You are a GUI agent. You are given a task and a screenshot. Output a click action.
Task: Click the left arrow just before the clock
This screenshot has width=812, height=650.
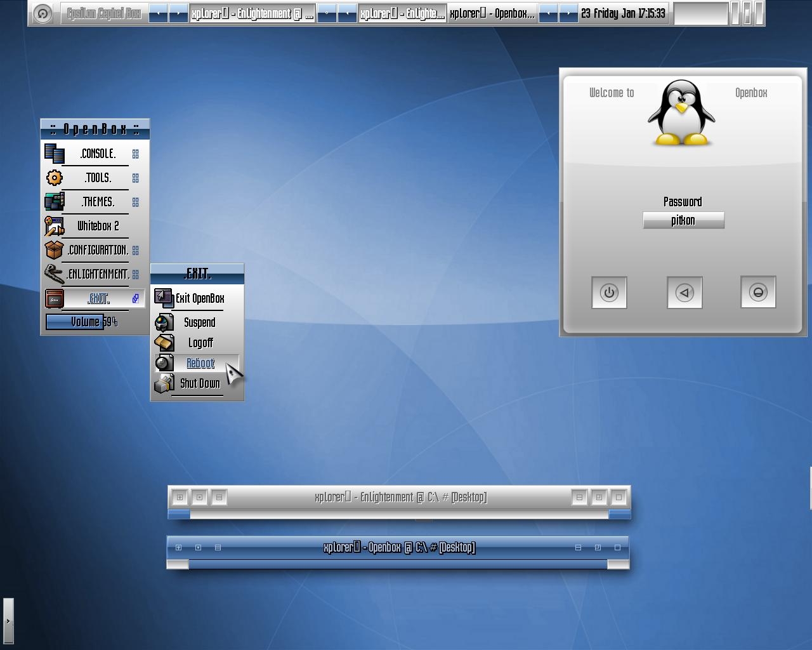tap(548, 13)
